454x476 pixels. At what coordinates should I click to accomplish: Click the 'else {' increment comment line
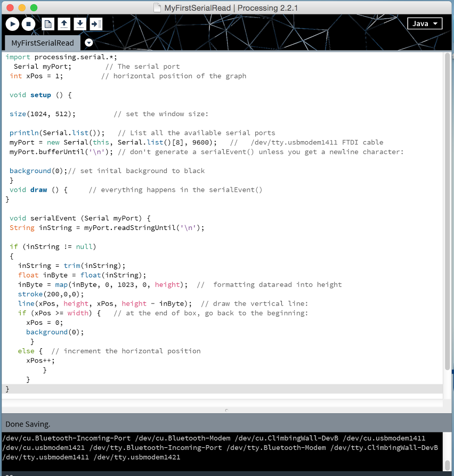[109, 351]
